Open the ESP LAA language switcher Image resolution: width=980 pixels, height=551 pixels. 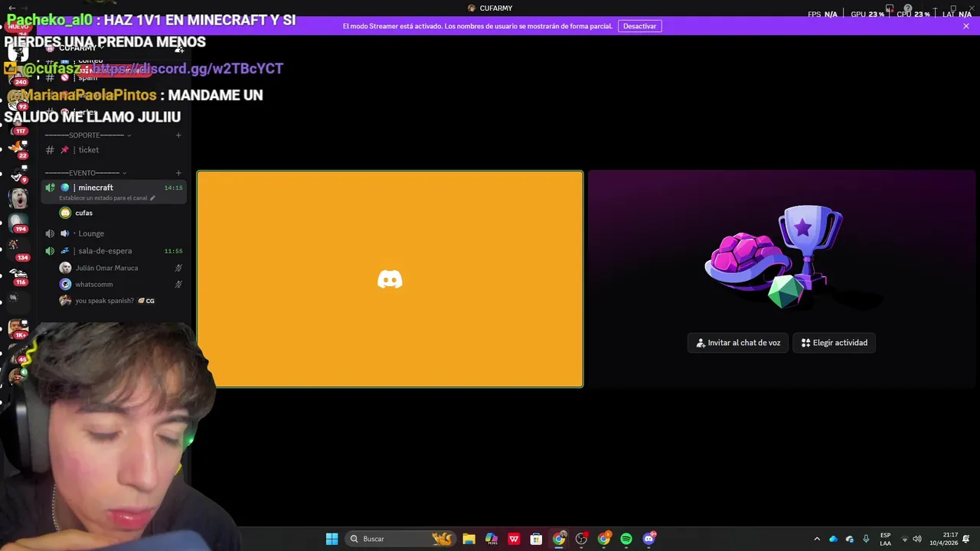[x=885, y=539]
